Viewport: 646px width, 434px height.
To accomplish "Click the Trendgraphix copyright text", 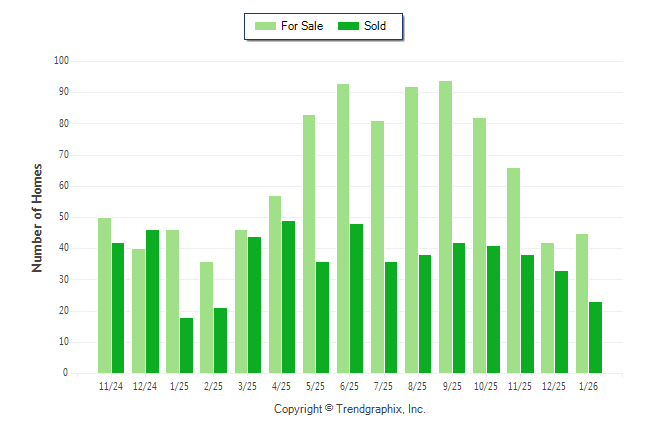I will point(350,409).
